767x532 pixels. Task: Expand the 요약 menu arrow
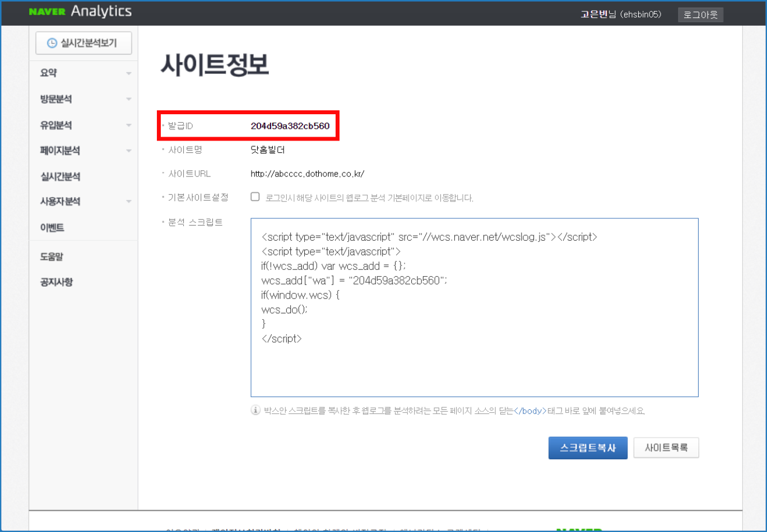pos(129,73)
